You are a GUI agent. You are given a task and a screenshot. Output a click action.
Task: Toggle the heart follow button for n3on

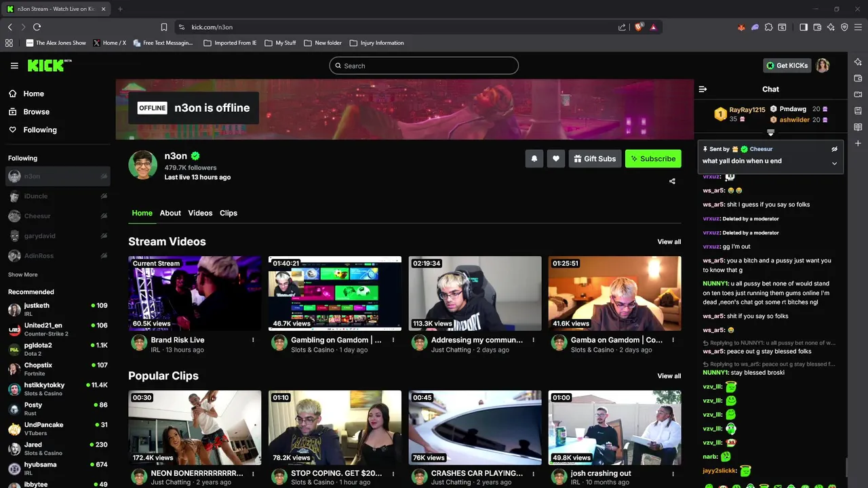556,159
